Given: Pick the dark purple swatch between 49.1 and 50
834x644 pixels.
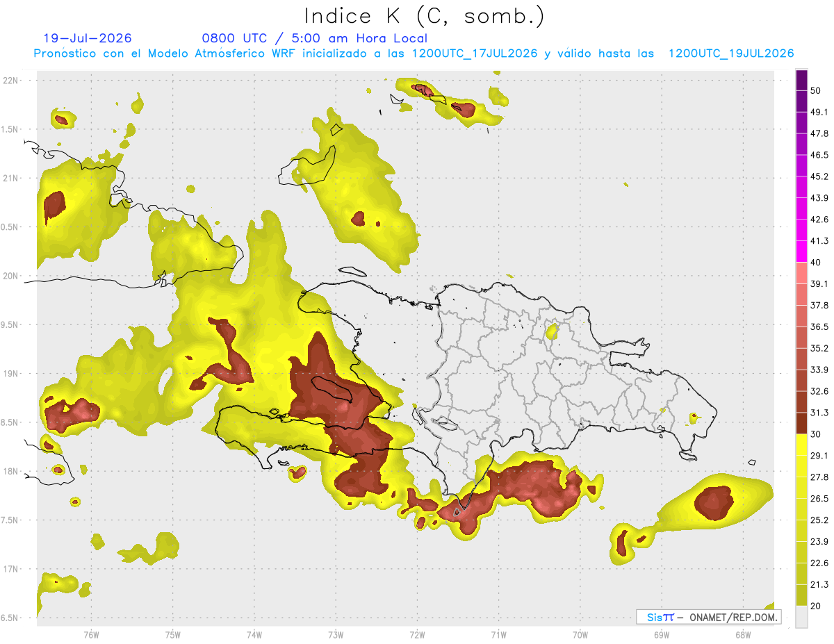Looking at the screenshot, I should [x=801, y=101].
